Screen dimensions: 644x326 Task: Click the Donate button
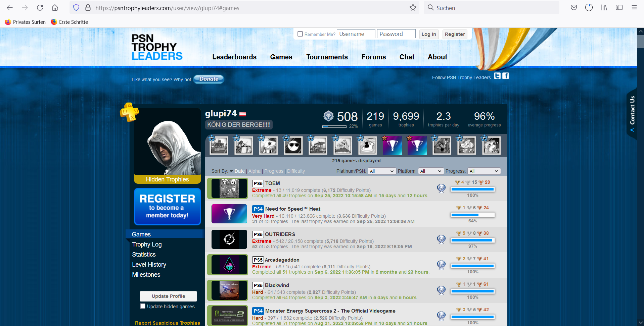pos(209,79)
